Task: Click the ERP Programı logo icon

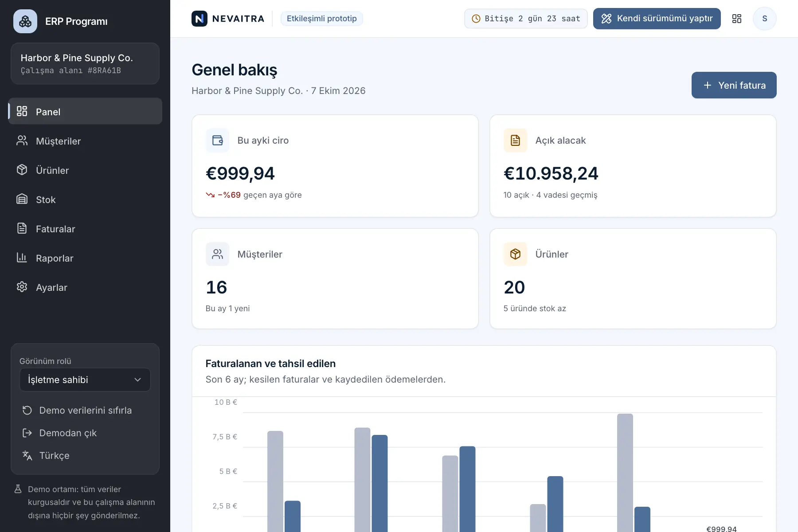Action: (x=25, y=21)
